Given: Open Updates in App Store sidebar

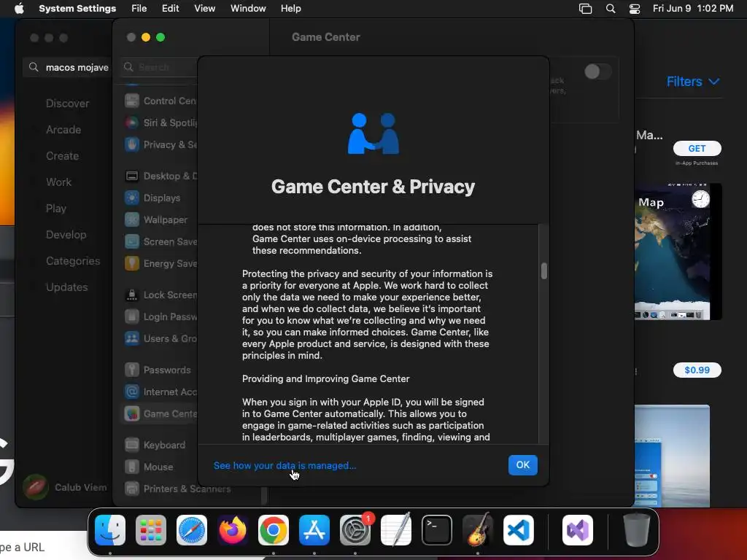Looking at the screenshot, I should click(x=66, y=287).
